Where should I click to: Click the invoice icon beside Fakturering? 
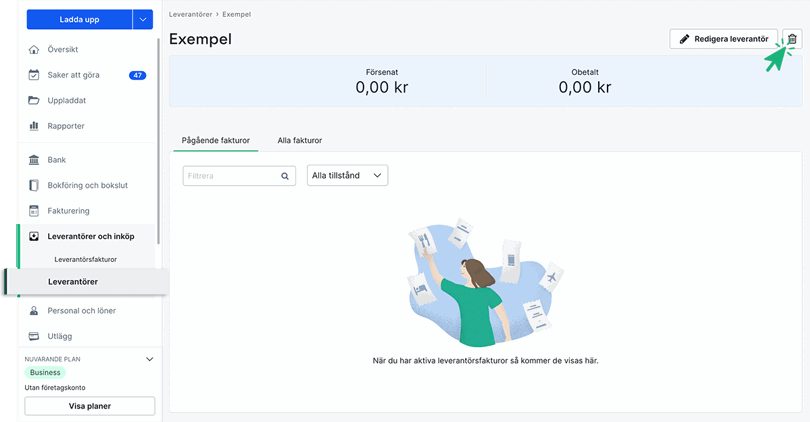tap(34, 211)
